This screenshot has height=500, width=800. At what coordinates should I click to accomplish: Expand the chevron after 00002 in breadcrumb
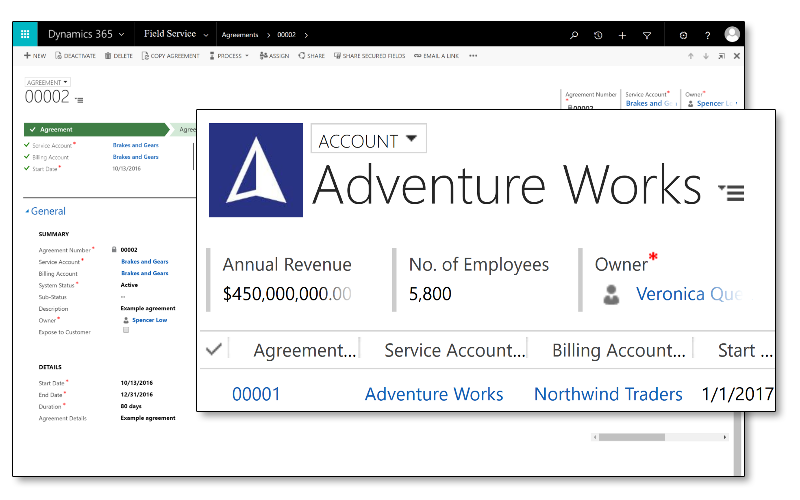pos(306,35)
